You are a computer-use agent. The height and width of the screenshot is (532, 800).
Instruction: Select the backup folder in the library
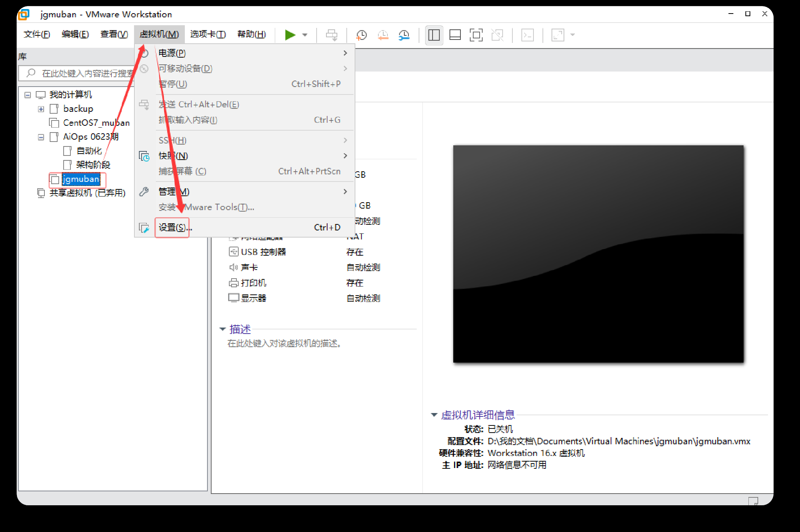point(78,109)
